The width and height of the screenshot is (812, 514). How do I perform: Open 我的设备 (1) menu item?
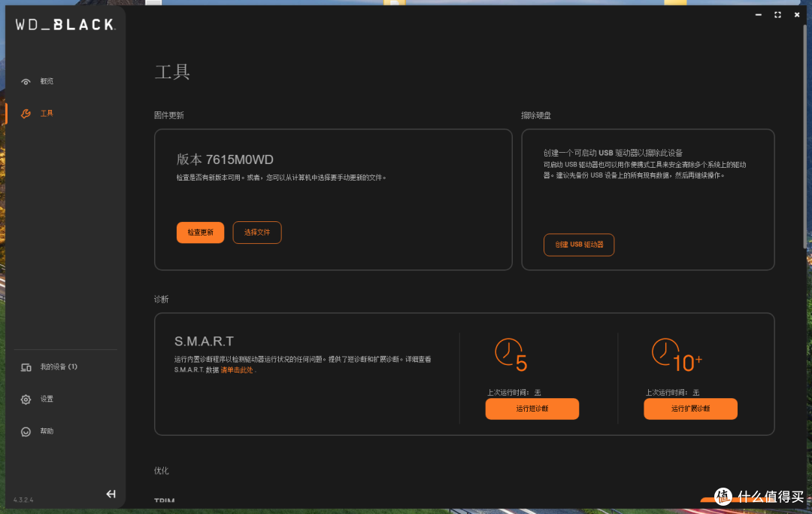point(59,366)
